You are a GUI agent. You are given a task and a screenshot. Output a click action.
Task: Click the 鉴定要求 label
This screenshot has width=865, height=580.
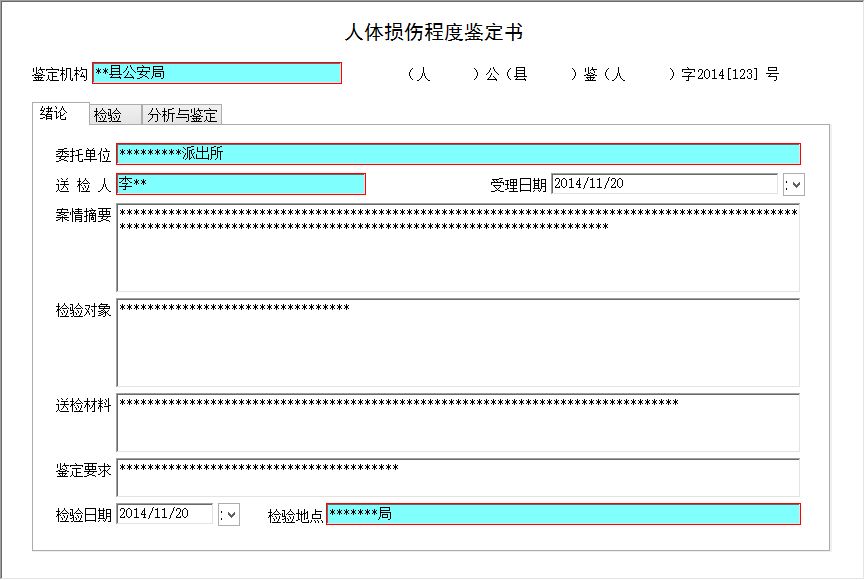point(83,470)
